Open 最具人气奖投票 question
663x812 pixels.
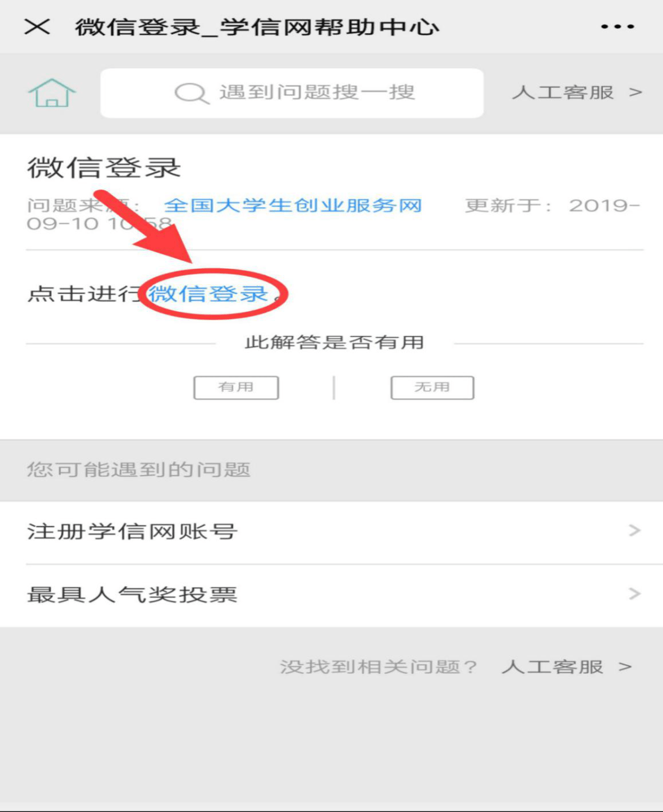(x=331, y=595)
